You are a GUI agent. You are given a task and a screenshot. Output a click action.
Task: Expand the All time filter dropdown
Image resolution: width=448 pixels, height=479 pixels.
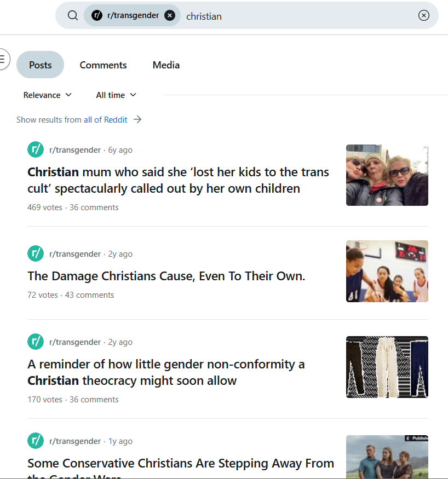[116, 95]
